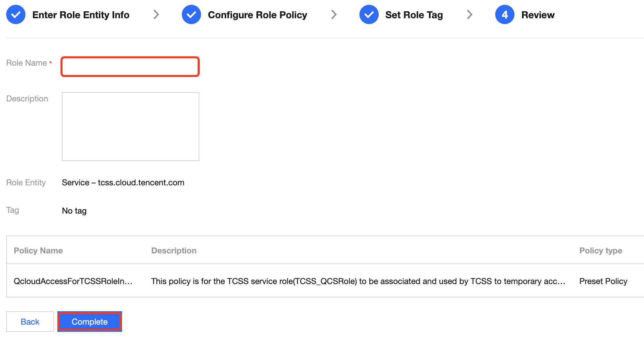Click the Policy Name column header

coord(38,251)
